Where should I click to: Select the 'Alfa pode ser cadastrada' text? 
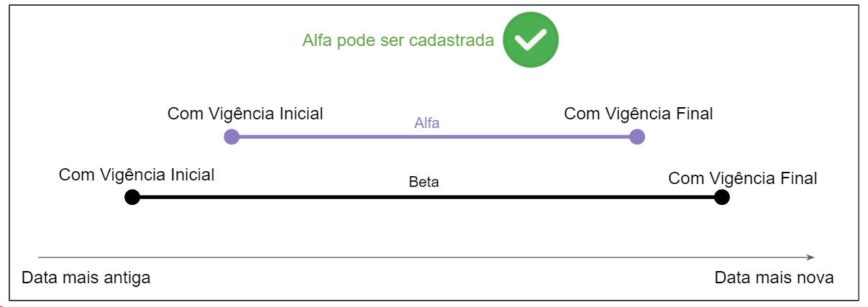point(398,40)
